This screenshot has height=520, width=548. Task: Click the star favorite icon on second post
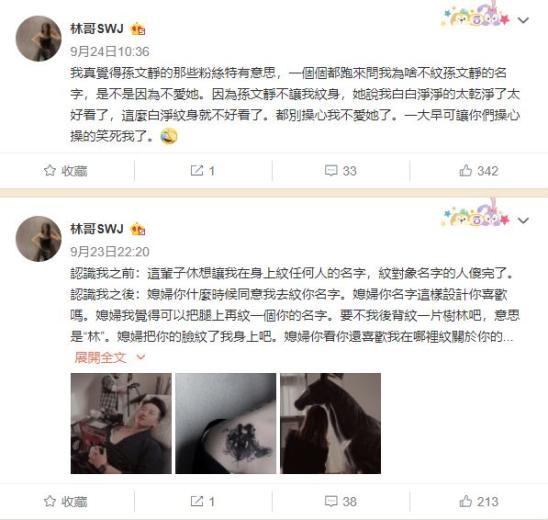[x=50, y=501]
